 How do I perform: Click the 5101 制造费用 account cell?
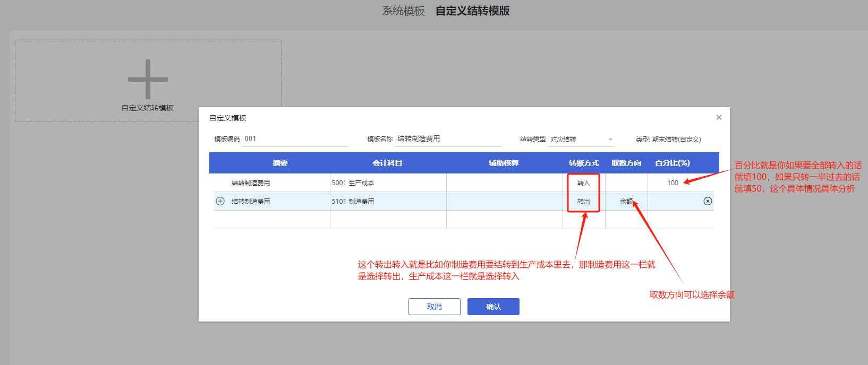tap(388, 201)
